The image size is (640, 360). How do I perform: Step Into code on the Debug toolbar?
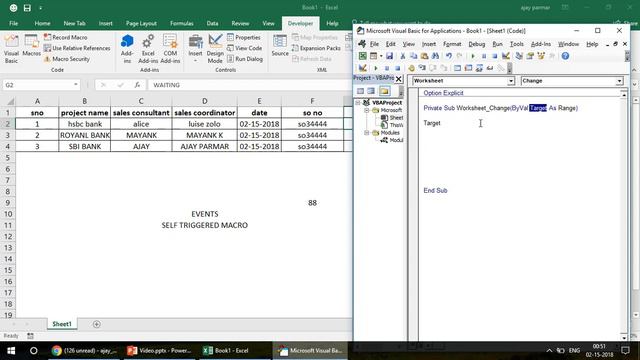[x=422, y=68]
